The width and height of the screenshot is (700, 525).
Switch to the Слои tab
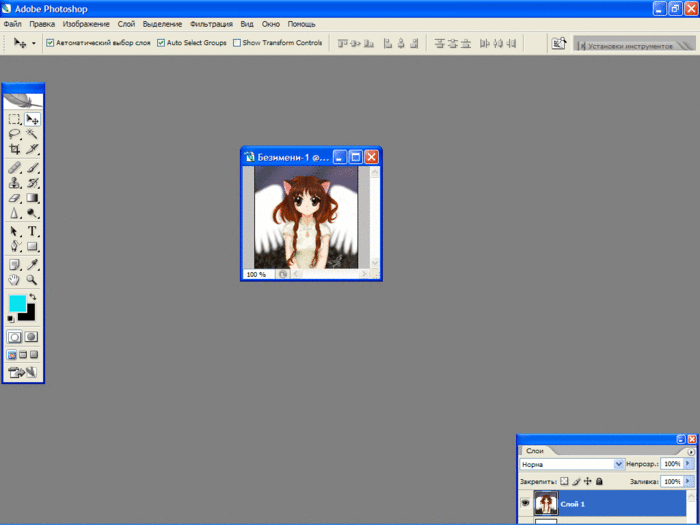pos(534,451)
